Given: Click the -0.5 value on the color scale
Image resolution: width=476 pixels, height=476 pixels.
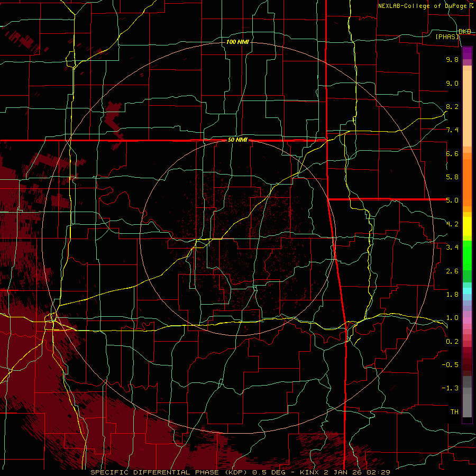Looking at the screenshot, I should (x=450, y=365).
